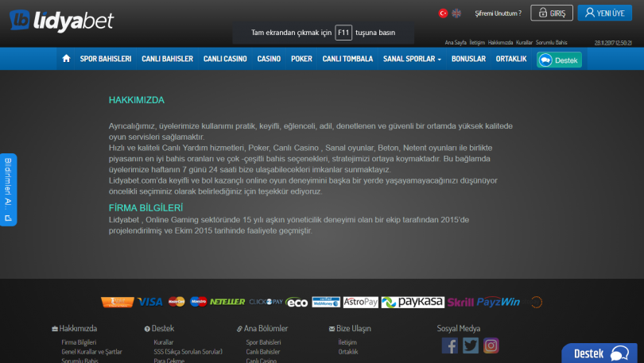
Task: Open footer Spor Bahisleri link
Action: coord(263,342)
